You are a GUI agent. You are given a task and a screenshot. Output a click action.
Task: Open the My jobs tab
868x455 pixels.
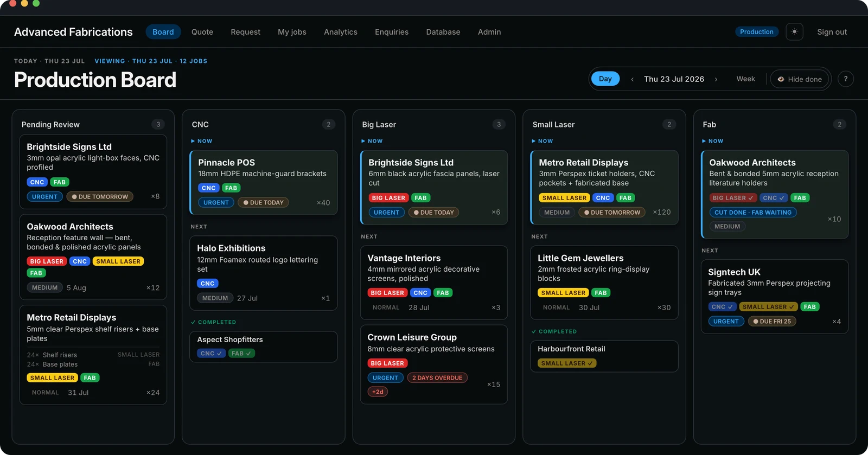pyautogui.click(x=292, y=32)
